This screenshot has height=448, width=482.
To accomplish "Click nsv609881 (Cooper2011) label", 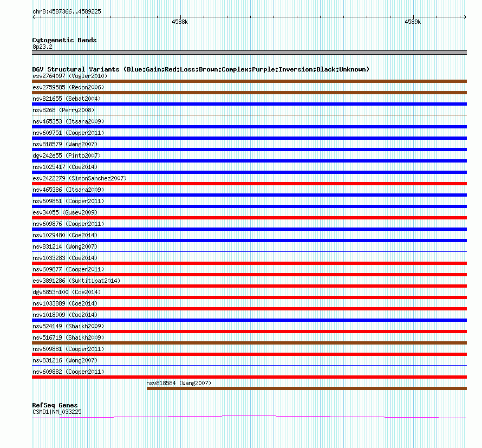I will point(68,349).
